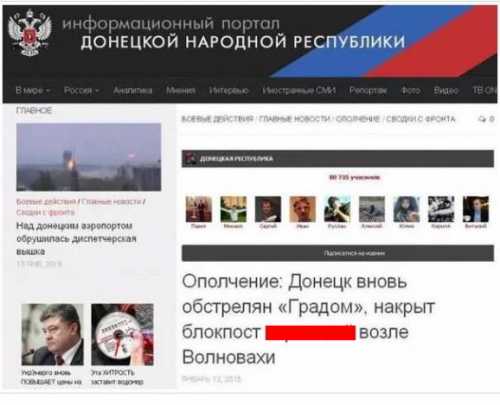
Task: Open the first member avatar in widget
Action: click(199, 209)
